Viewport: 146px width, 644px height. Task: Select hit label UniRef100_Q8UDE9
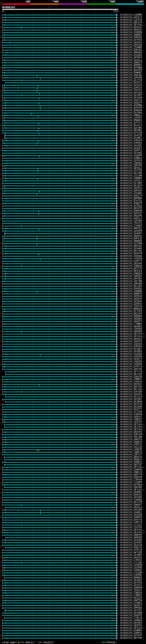(x=131, y=331)
